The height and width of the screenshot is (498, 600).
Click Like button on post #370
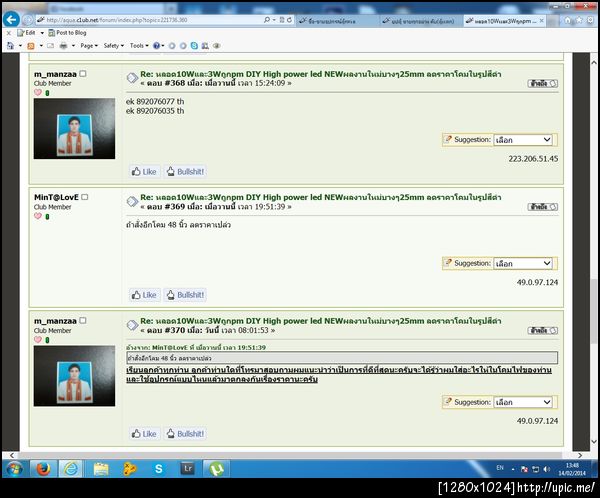click(144, 434)
